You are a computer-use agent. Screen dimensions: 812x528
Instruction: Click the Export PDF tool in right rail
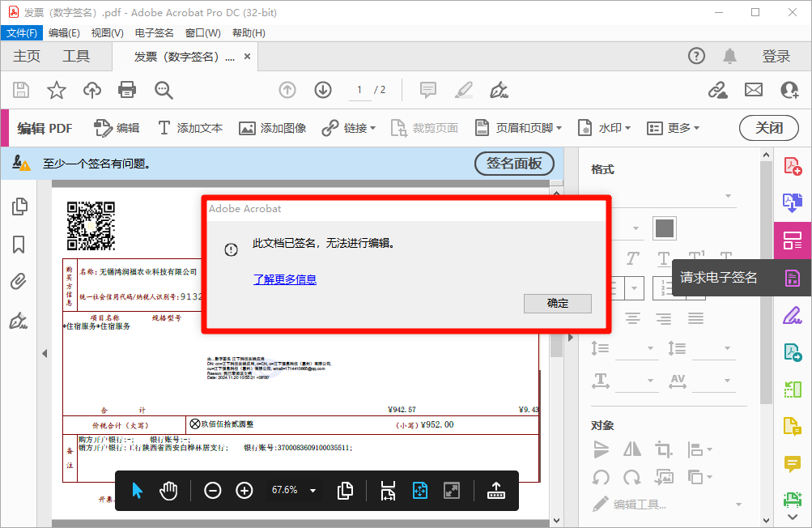coord(793,202)
